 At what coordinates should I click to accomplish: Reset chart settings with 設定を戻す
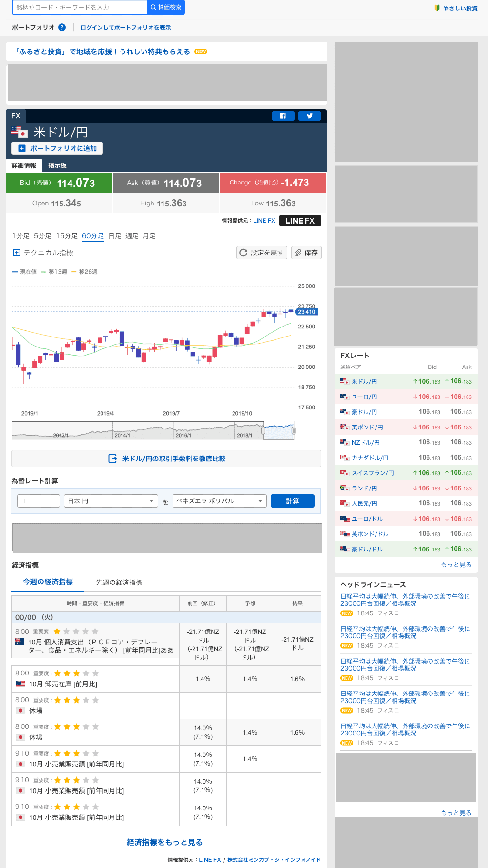[262, 253]
